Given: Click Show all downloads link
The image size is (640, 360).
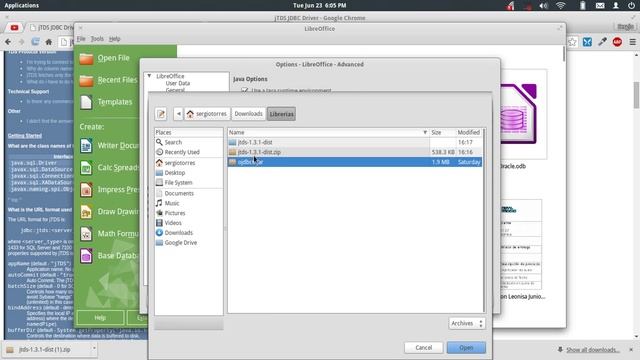Looking at the screenshot, I should (592, 350).
